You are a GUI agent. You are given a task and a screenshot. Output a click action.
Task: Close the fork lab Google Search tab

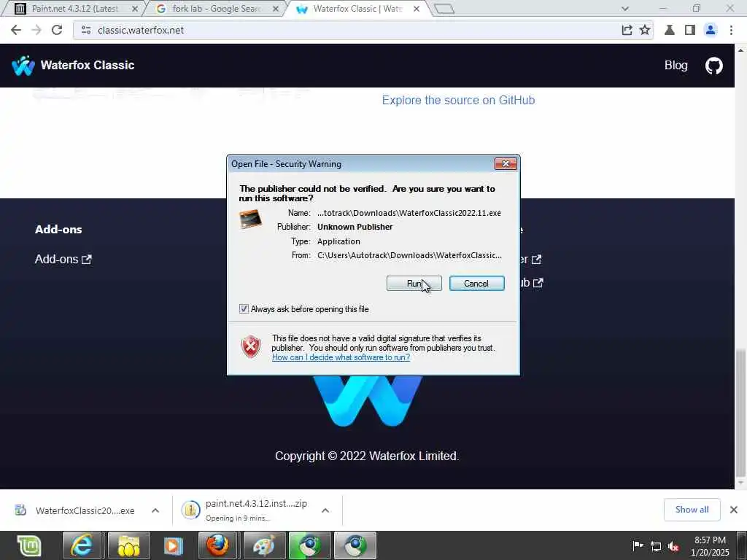point(275,9)
